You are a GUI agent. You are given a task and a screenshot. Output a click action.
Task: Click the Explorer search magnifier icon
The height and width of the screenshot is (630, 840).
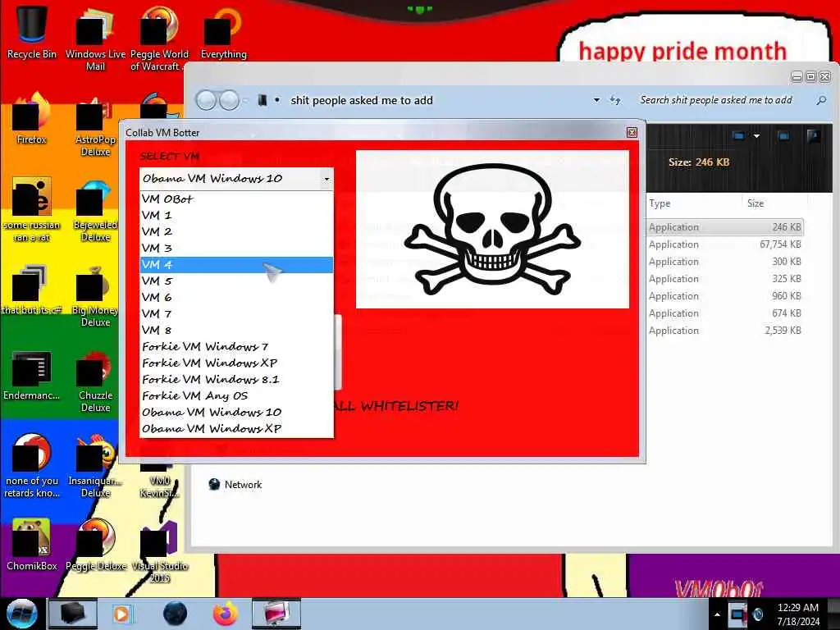click(x=820, y=100)
